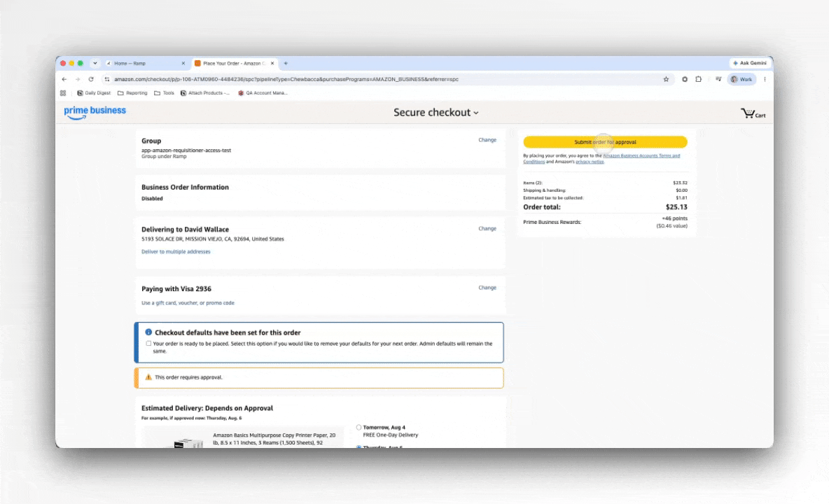Click the prime business logo
Image resolution: width=829 pixels, height=504 pixels.
95,113
